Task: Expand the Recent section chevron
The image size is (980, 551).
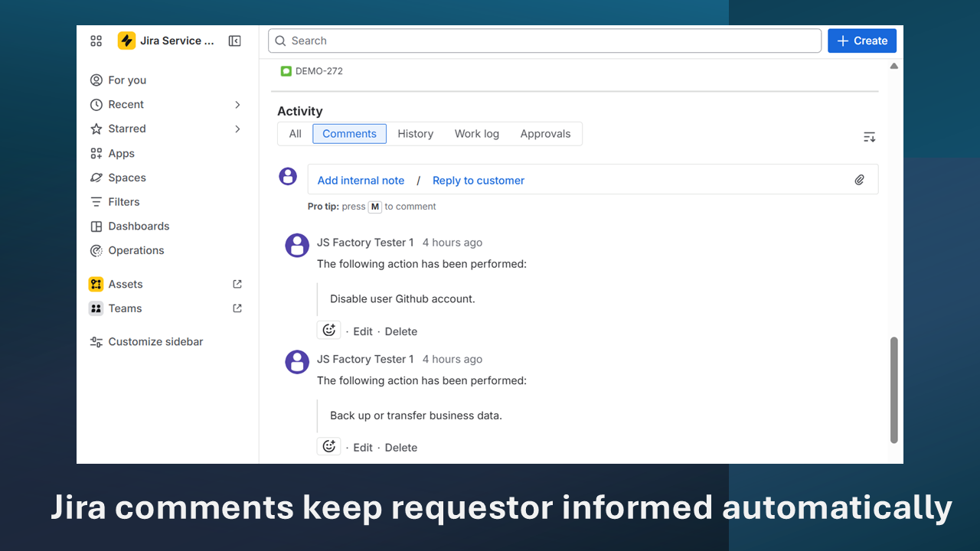Action: [237, 104]
